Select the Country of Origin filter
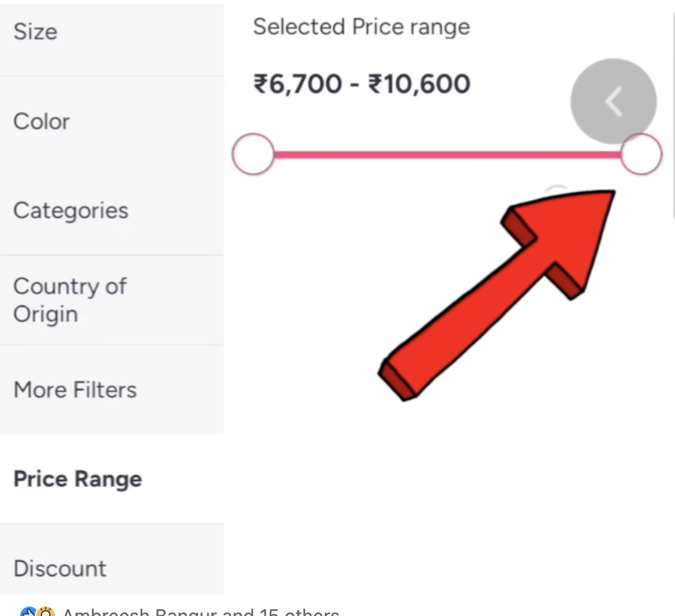 coord(70,299)
